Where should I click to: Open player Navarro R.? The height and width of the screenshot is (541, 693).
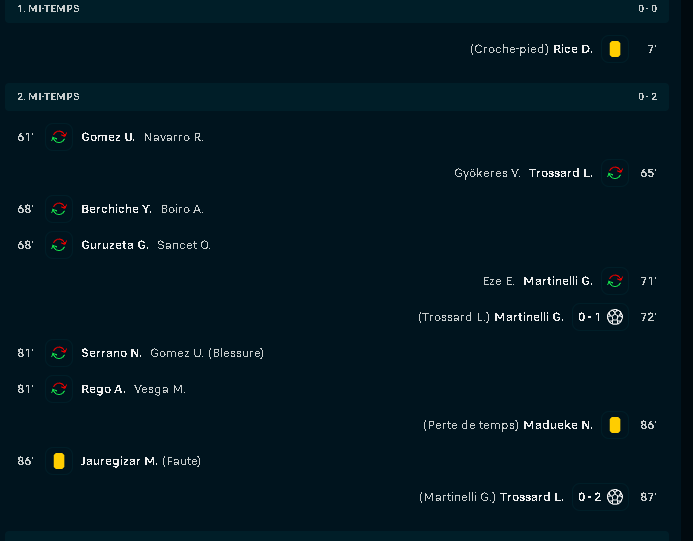174,137
